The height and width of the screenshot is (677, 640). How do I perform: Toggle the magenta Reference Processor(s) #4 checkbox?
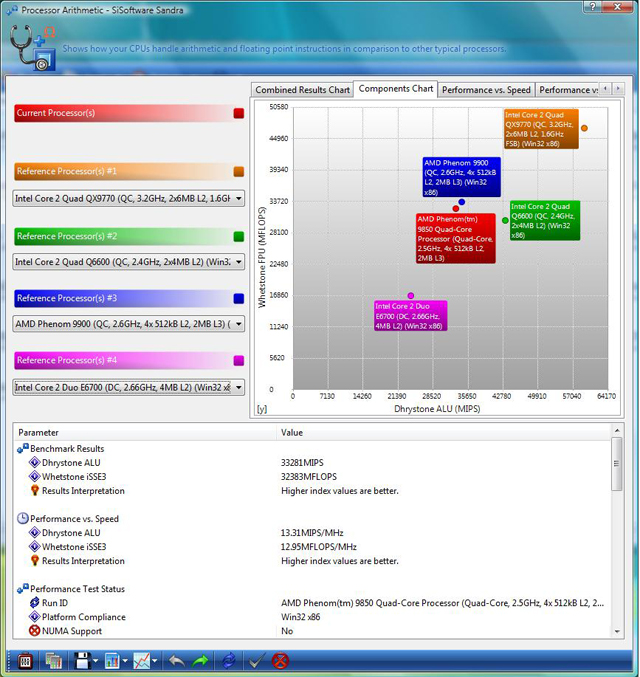[x=238, y=361]
